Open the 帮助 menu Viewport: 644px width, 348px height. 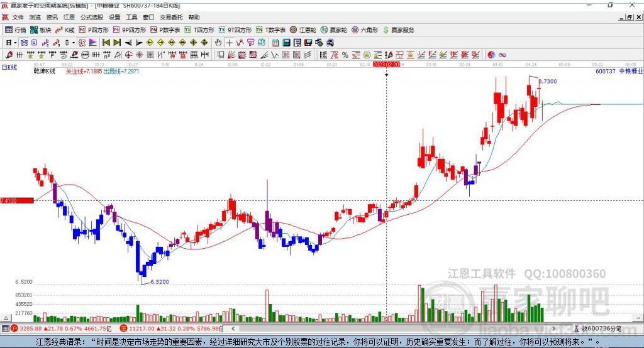pos(194,17)
